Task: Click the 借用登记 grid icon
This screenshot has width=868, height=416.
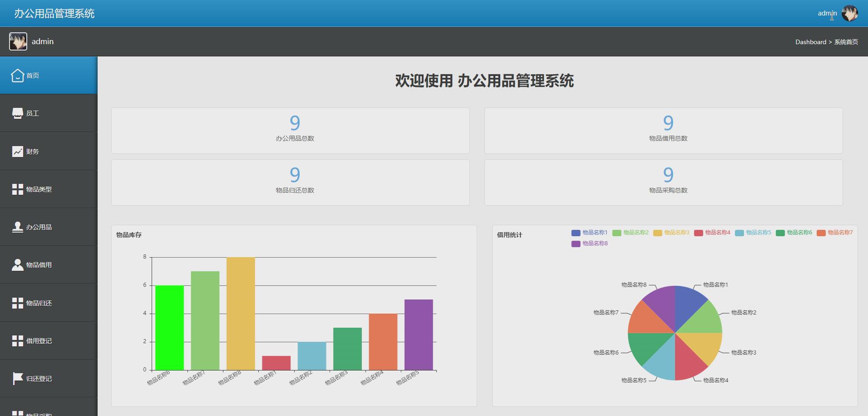Action: click(x=17, y=341)
